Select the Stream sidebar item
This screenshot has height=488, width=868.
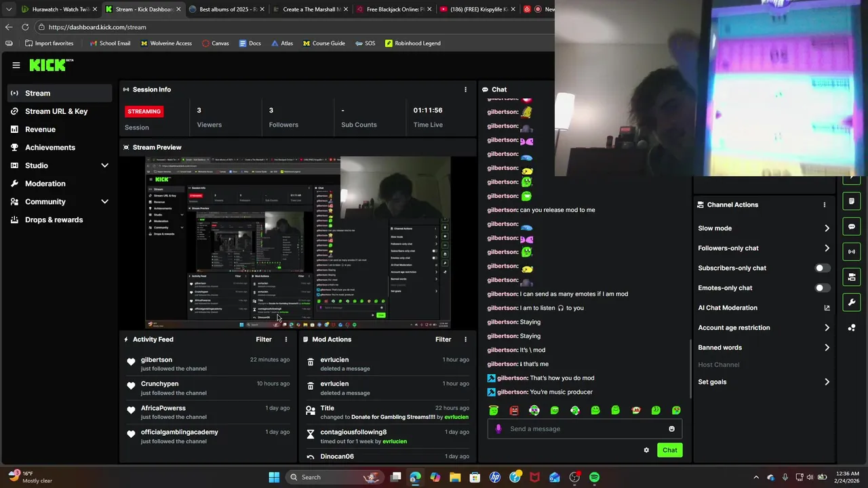60,93
